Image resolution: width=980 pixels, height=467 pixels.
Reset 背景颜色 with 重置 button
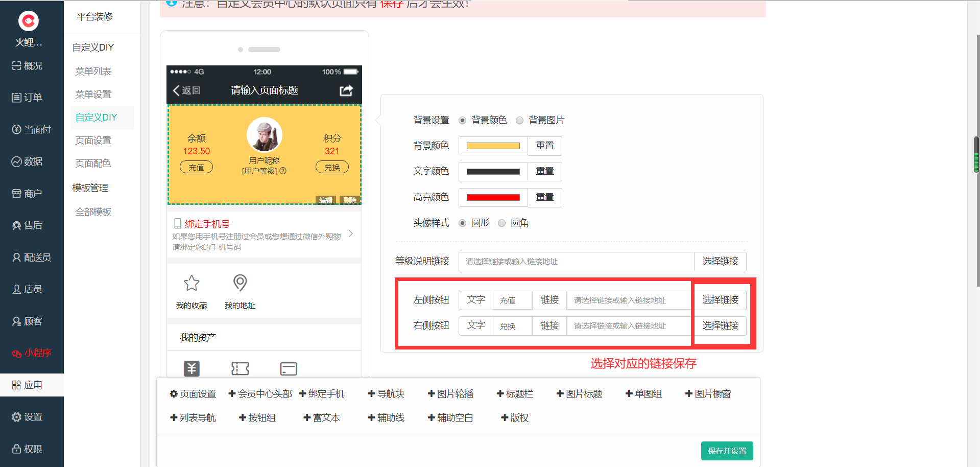coord(545,146)
